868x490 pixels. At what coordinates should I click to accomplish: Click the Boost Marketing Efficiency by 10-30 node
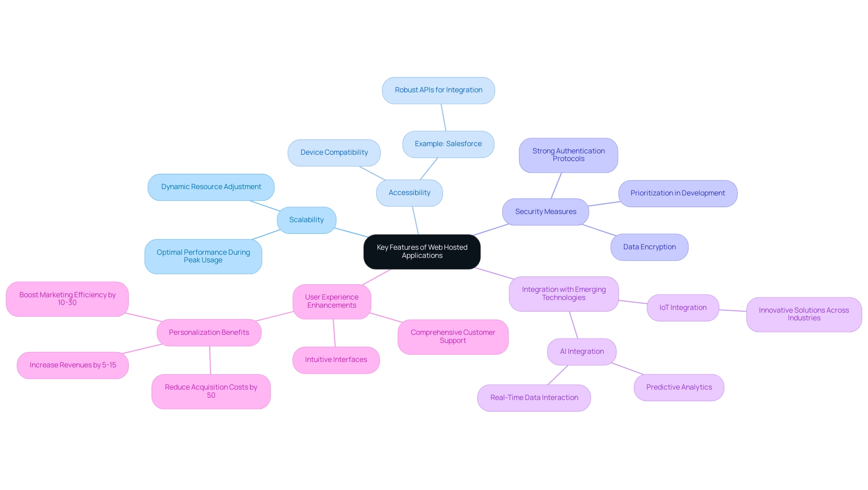tap(67, 299)
